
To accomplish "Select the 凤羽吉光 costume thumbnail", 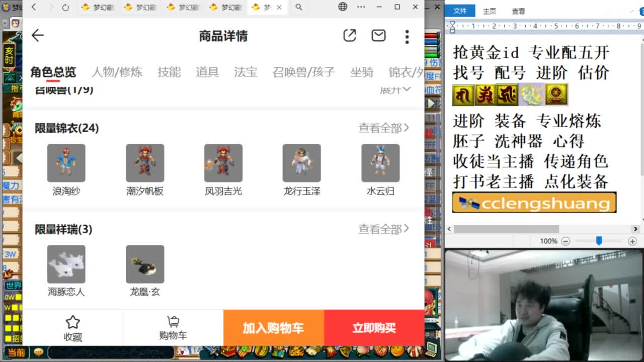I will pyautogui.click(x=223, y=163).
